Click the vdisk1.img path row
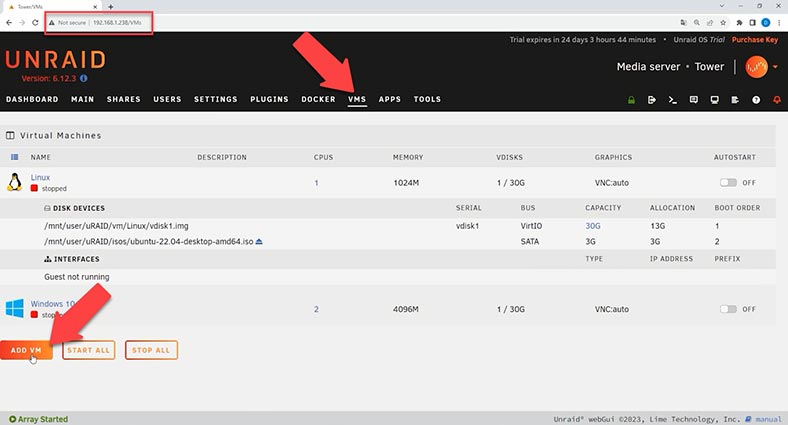Viewport: 788px width, 425px height. [117, 226]
